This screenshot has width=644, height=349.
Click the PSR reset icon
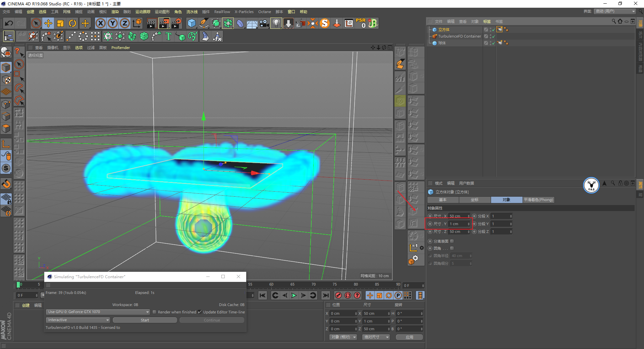tap(361, 23)
